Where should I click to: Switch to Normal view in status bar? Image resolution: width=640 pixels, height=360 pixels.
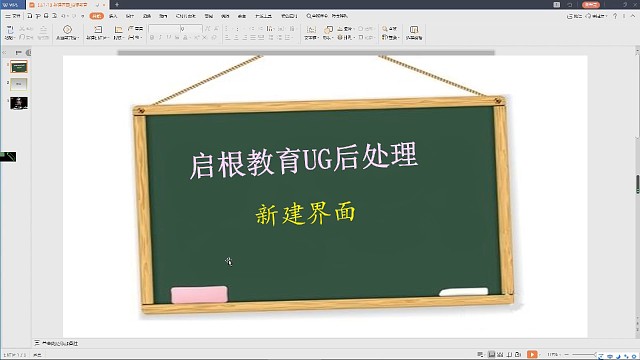(x=492, y=355)
